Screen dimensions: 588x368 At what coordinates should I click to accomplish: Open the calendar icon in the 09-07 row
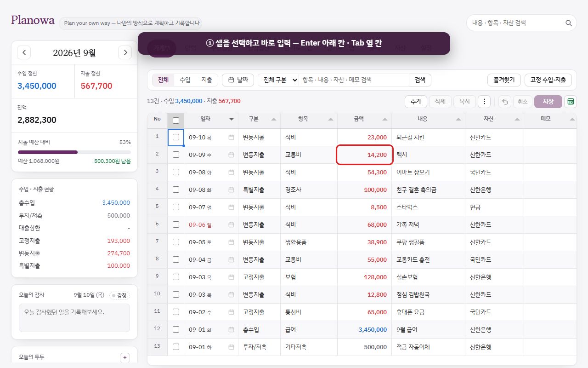click(231, 207)
